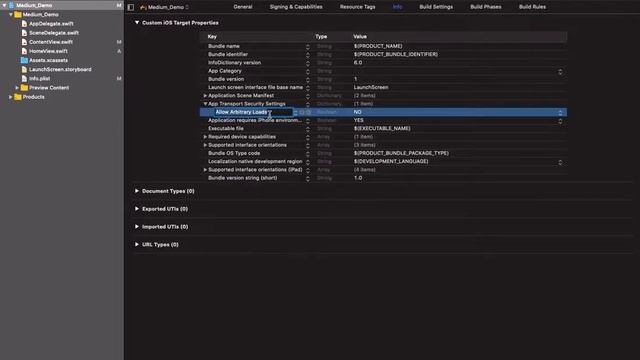Switch to Signing & Capabilities tab
The height and width of the screenshot is (360, 640).
[296, 7]
